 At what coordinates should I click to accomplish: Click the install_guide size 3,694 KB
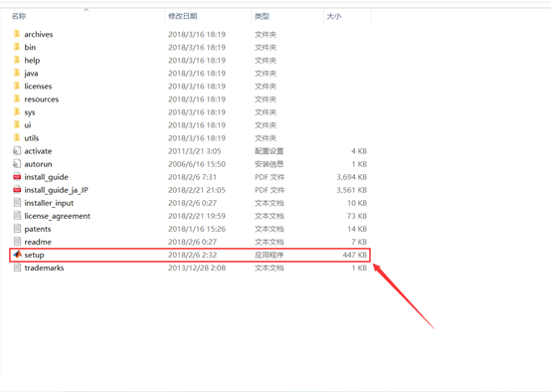[x=352, y=177]
